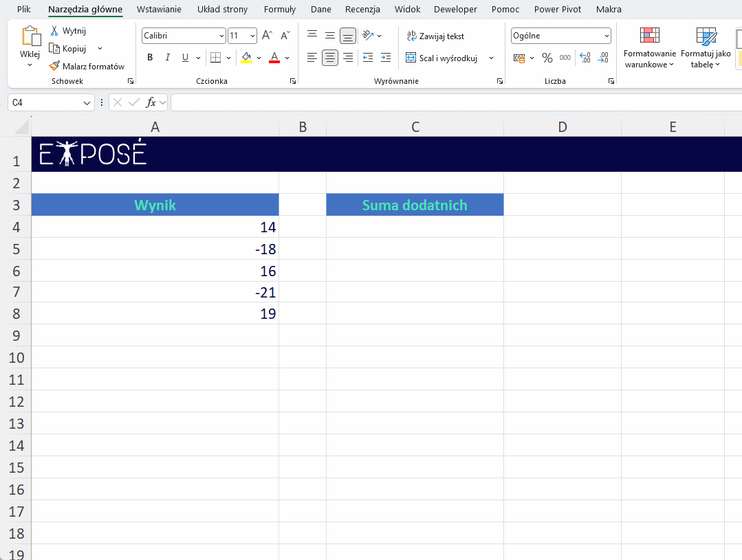Apply the yellow fill color swatch

246,58
